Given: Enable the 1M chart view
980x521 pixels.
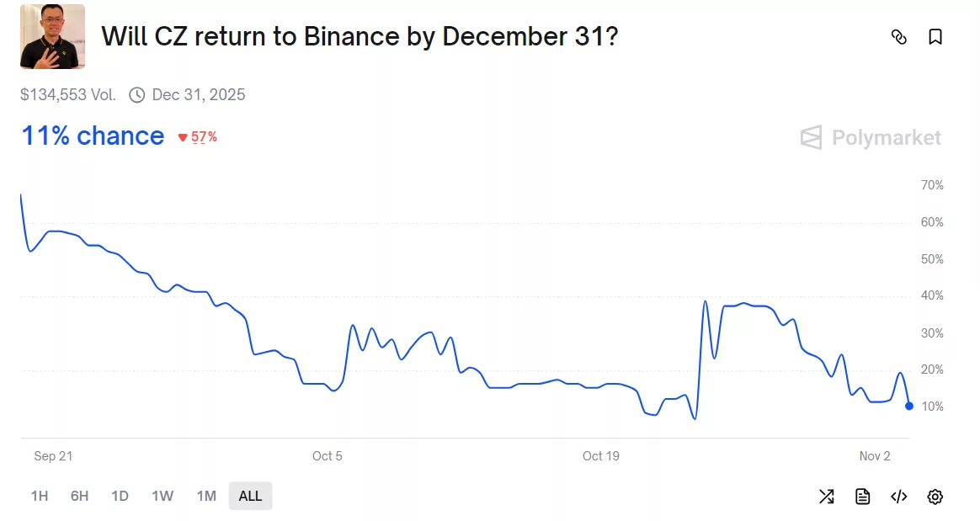Looking at the screenshot, I should coord(206,496).
